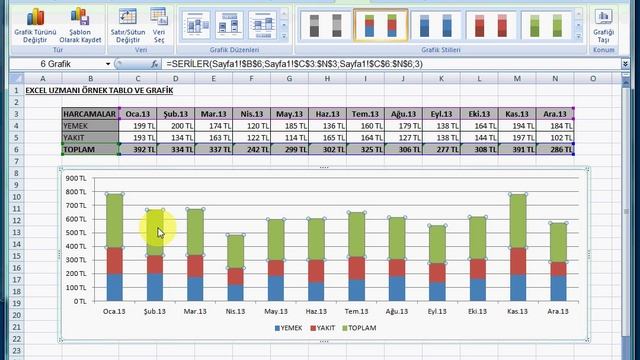
Task: Expand the chart styles gallery
Action: coord(578,36)
